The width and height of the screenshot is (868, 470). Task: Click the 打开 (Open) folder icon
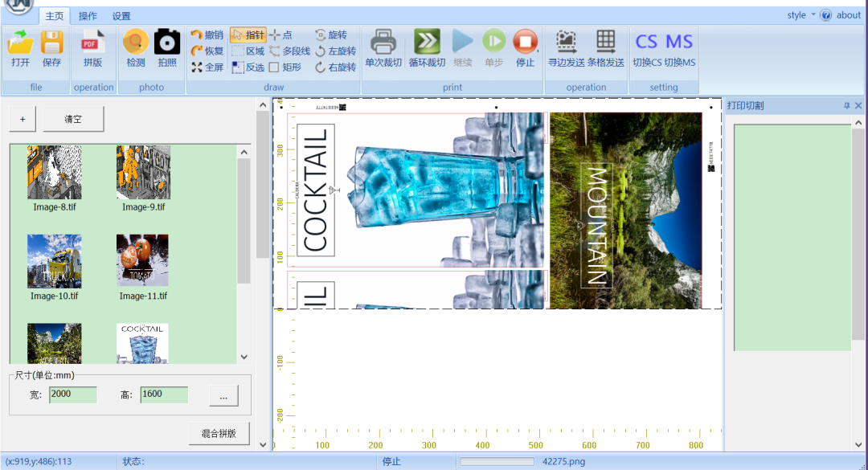click(x=20, y=43)
